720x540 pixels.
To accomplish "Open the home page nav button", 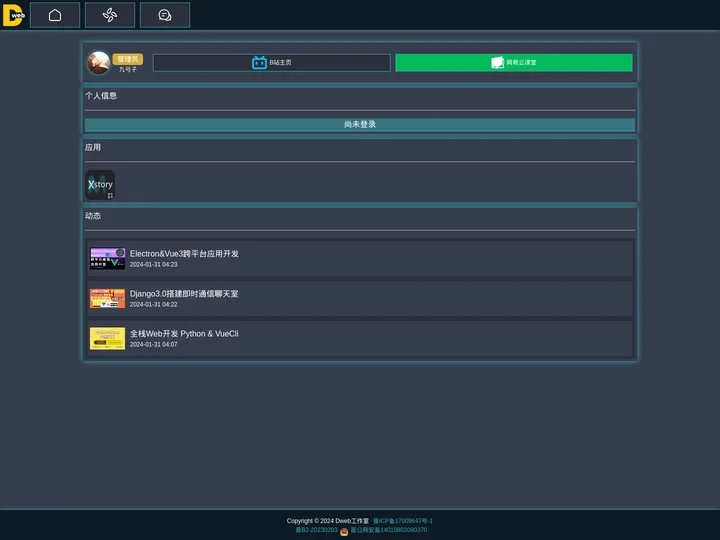I will pos(55,15).
